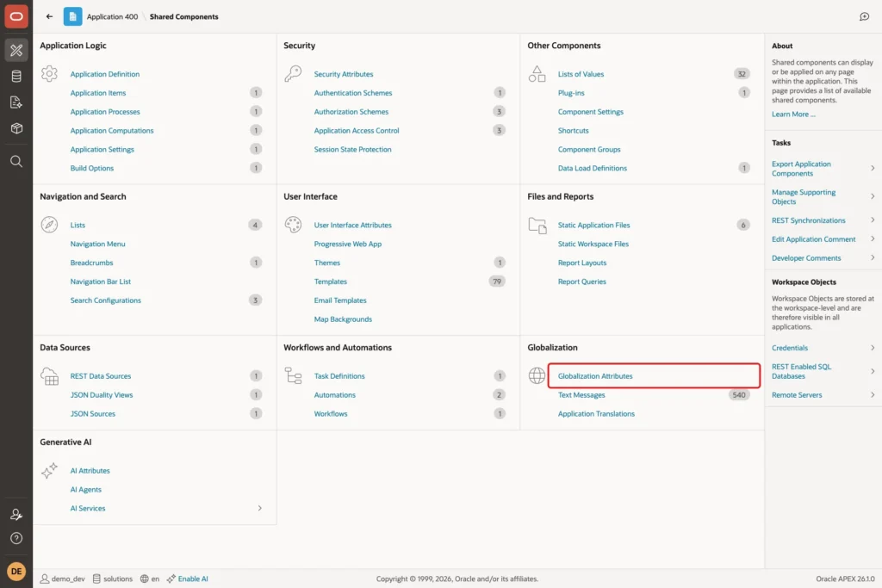Click the Security key icon

[293, 74]
